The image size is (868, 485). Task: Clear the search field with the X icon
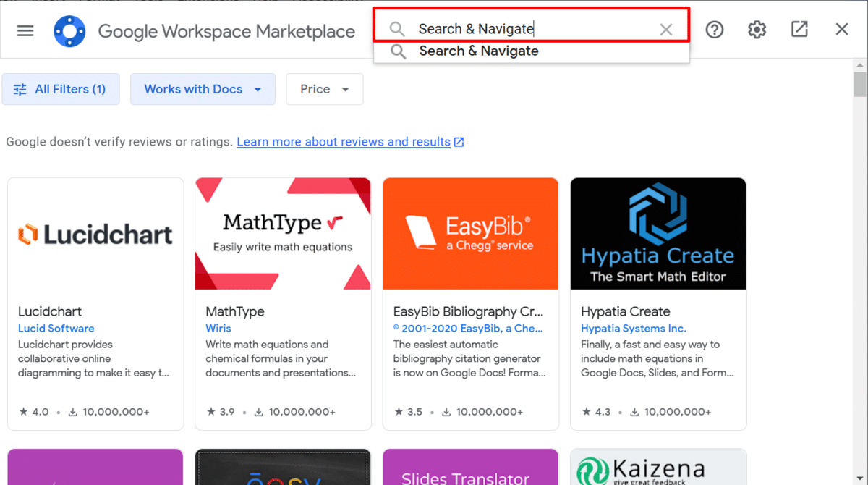pyautogui.click(x=665, y=29)
